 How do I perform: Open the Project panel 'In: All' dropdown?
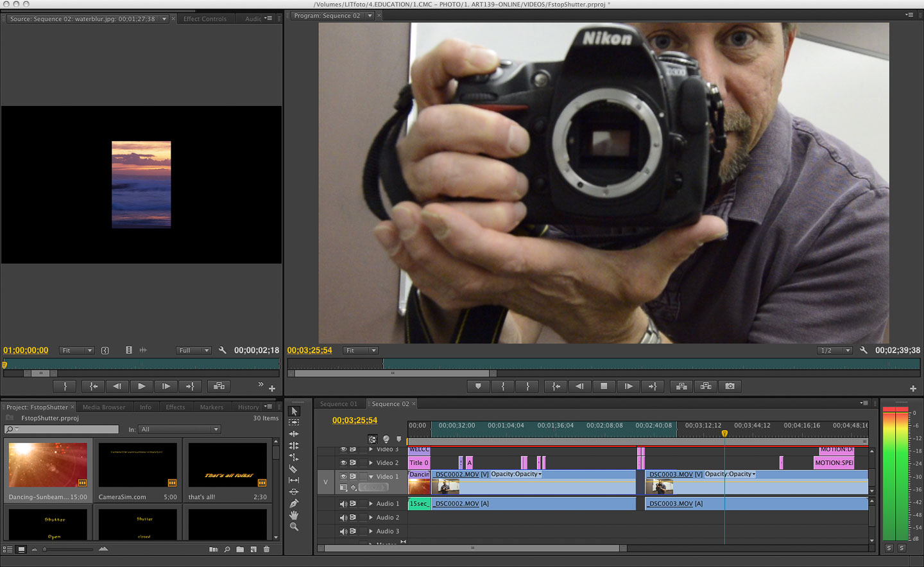pyautogui.click(x=180, y=429)
